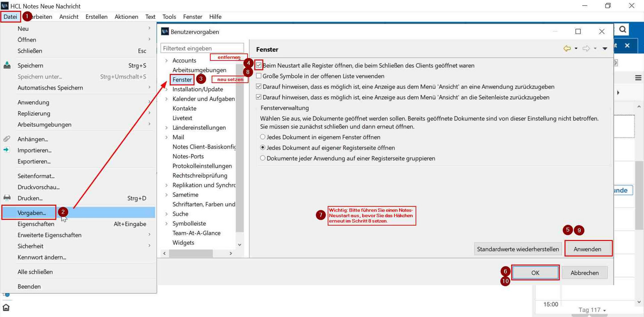Image resolution: width=644 pixels, height=317 pixels.
Task: Click the grey forward arrow in Benutzervorgaben
Action: click(x=586, y=48)
